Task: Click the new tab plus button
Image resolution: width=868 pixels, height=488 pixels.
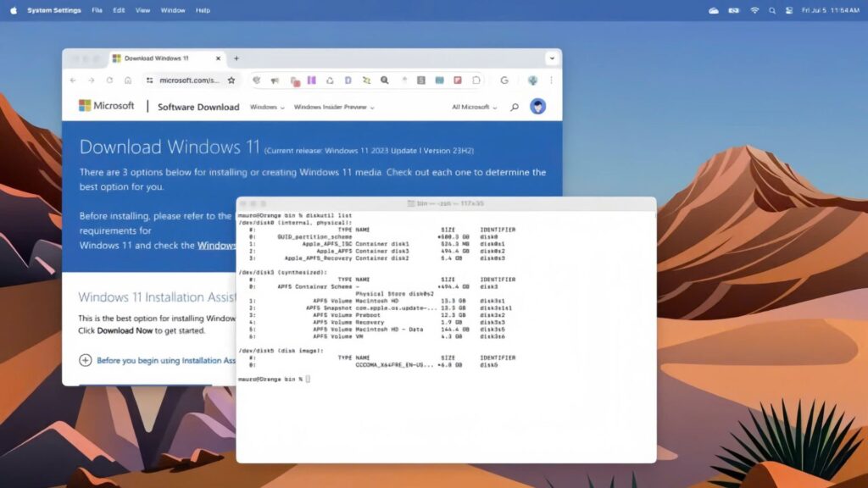Action: tap(236, 58)
